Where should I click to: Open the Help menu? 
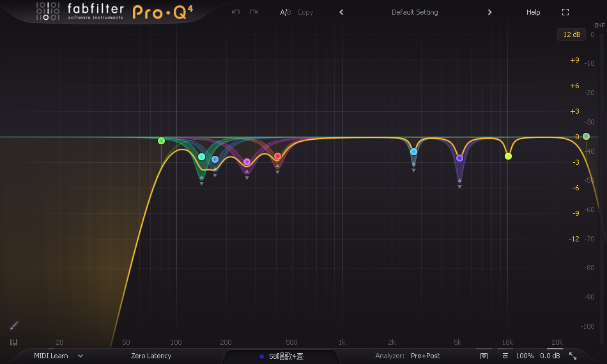point(533,12)
